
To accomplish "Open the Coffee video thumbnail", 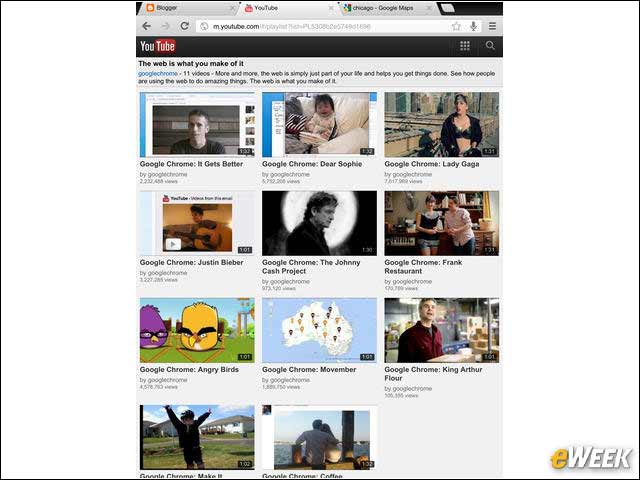I will pyautogui.click(x=320, y=437).
